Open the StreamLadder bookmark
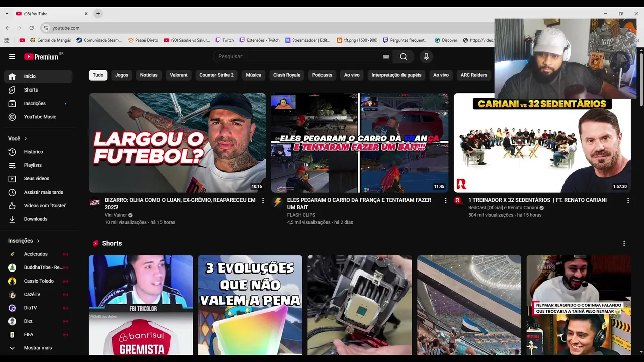 pos(307,40)
